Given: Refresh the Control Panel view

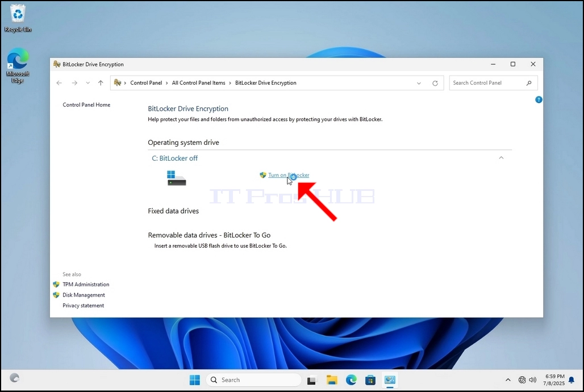Looking at the screenshot, I should tap(435, 83).
